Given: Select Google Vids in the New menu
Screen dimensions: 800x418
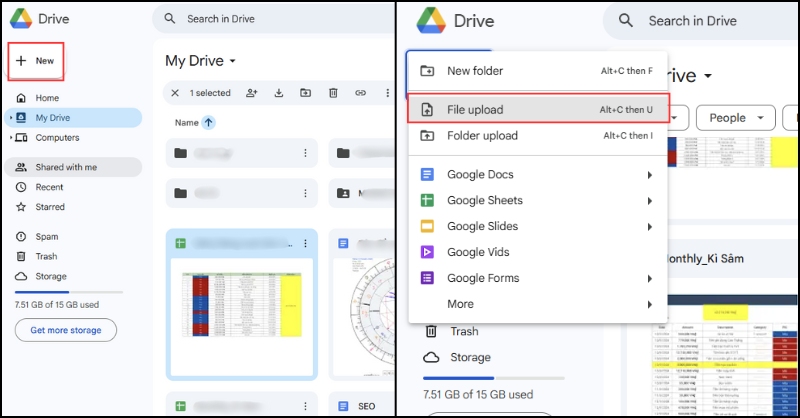Looking at the screenshot, I should click(x=538, y=252).
